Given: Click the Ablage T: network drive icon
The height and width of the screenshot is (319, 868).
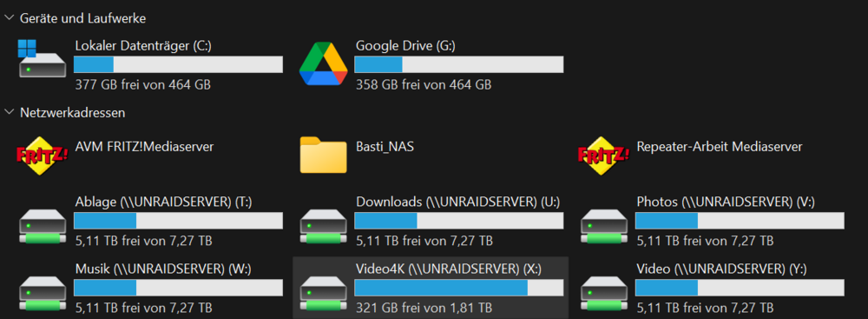Looking at the screenshot, I should pos(43,226).
